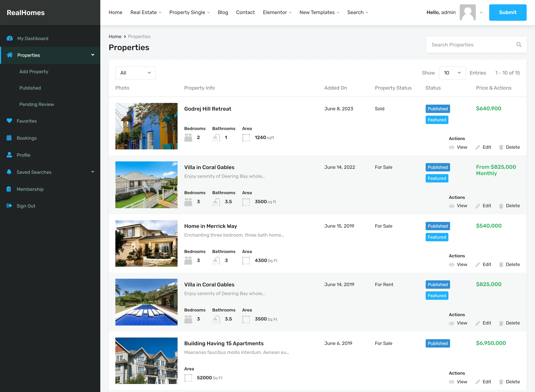This screenshot has height=392, width=535.
Task: Click the Membership clipboard icon
Action: tap(9, 189)
